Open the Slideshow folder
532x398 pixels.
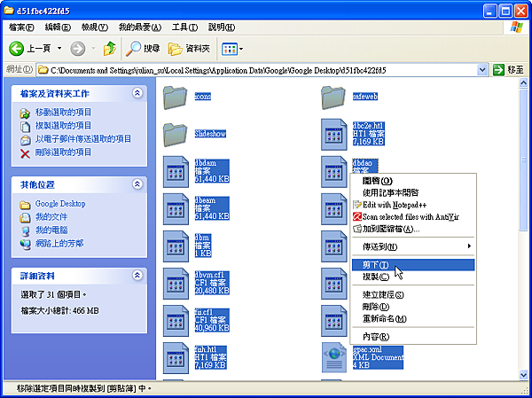tap(175, 135)
